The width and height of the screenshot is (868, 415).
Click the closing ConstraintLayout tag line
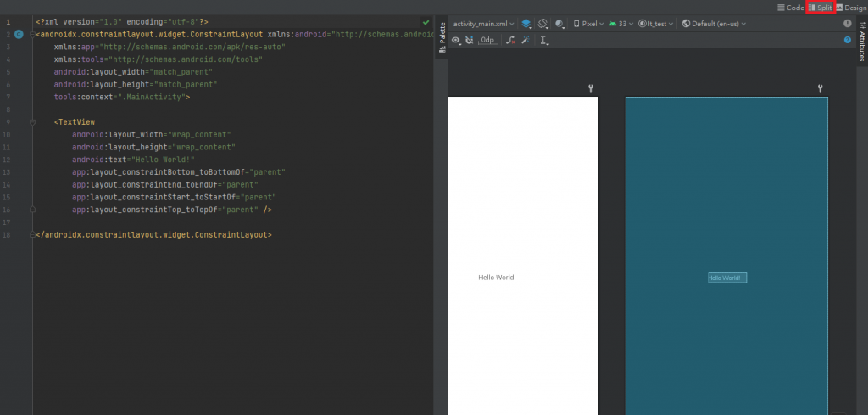coord(153,235)
